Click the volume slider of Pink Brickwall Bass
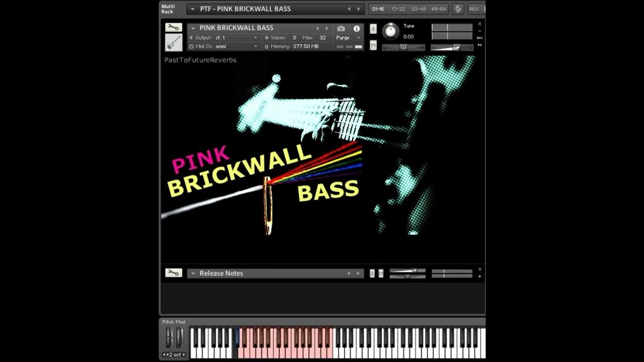644x362 pixels. tap(452, 48)
